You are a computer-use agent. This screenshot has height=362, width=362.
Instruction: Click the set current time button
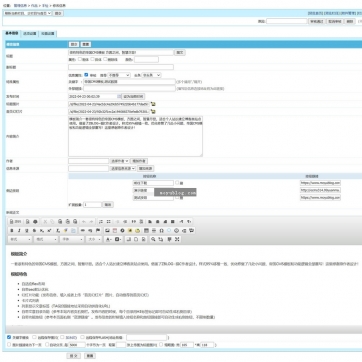tap(133, 96)
